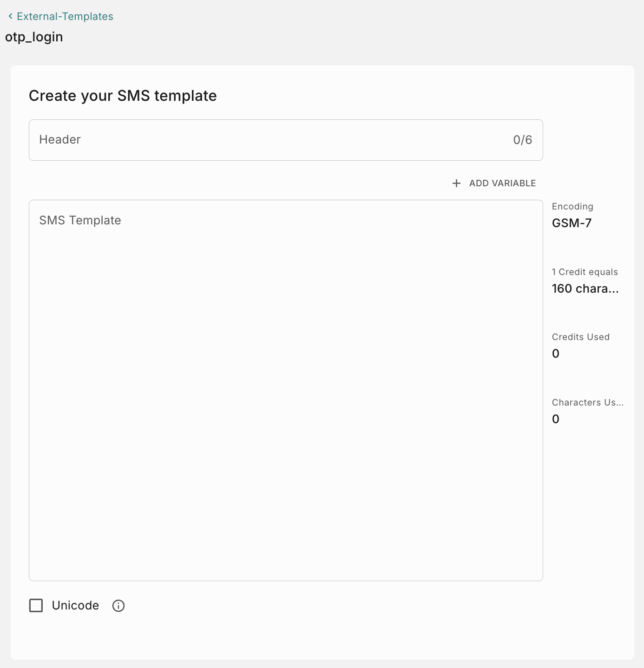Viewport: 644px width, 668px height.
Task: Select the otp_login template title
Action: pyautogui.click(x=34, y=37)
